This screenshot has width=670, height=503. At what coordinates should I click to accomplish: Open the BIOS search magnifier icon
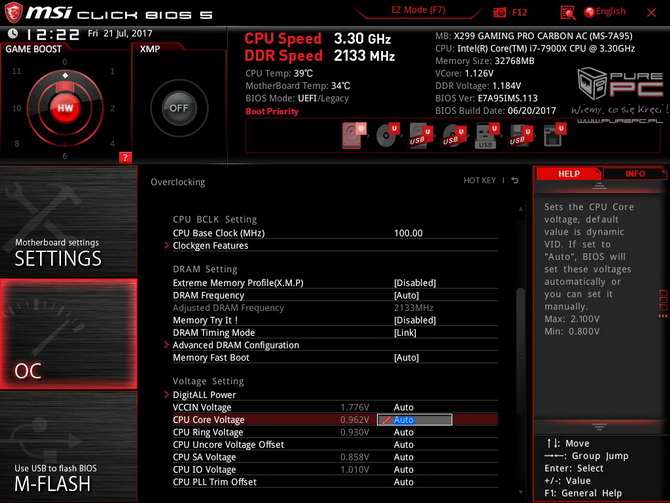tap(567, 13)
